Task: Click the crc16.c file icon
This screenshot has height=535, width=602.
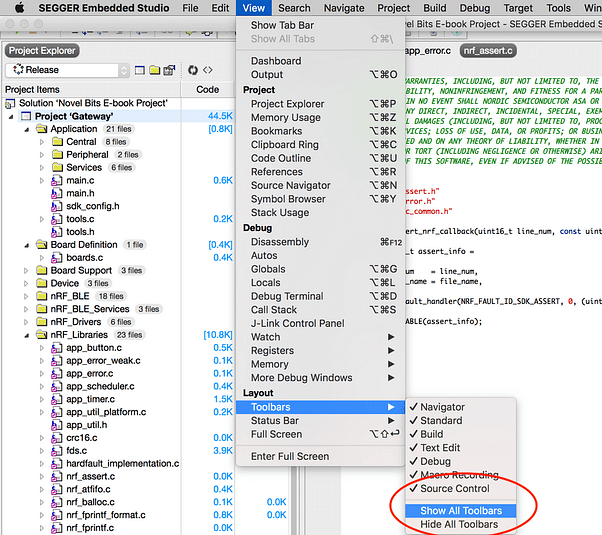Action: coord(56,438)
